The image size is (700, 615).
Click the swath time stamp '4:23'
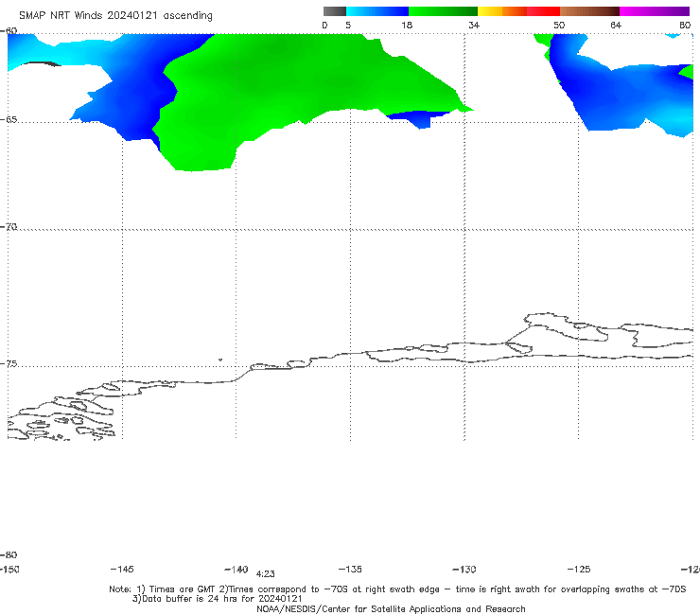click(x=266, y=574)
